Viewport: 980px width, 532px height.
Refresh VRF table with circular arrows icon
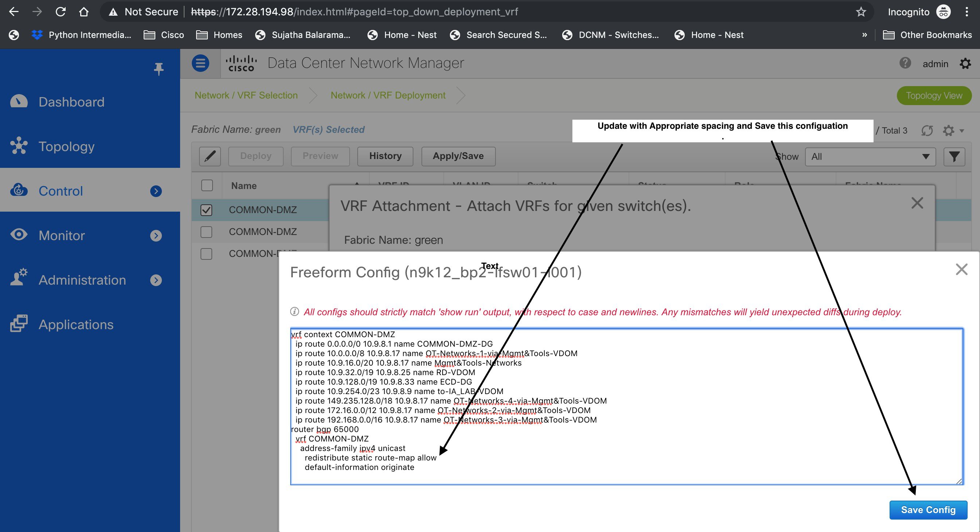pyautogui.click(x=927, y=131)
